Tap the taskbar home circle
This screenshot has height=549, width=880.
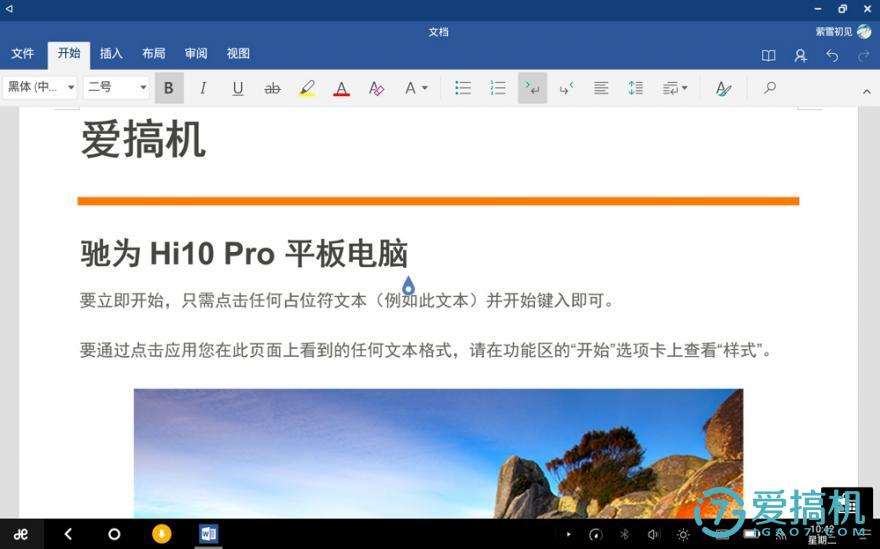tap(114, 534)
